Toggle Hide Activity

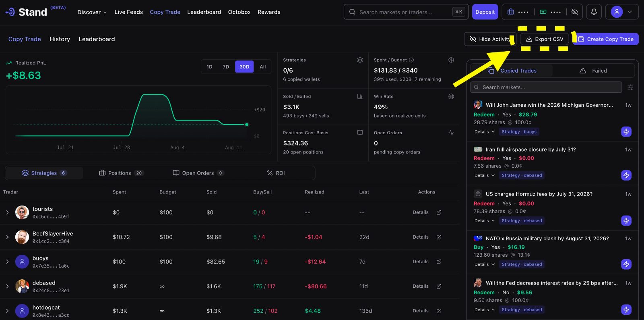[490, 39]
